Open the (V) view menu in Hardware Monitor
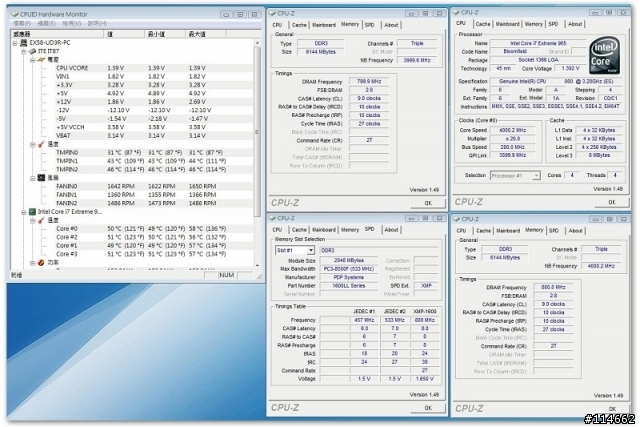640x427 pixels. (71, 24)
